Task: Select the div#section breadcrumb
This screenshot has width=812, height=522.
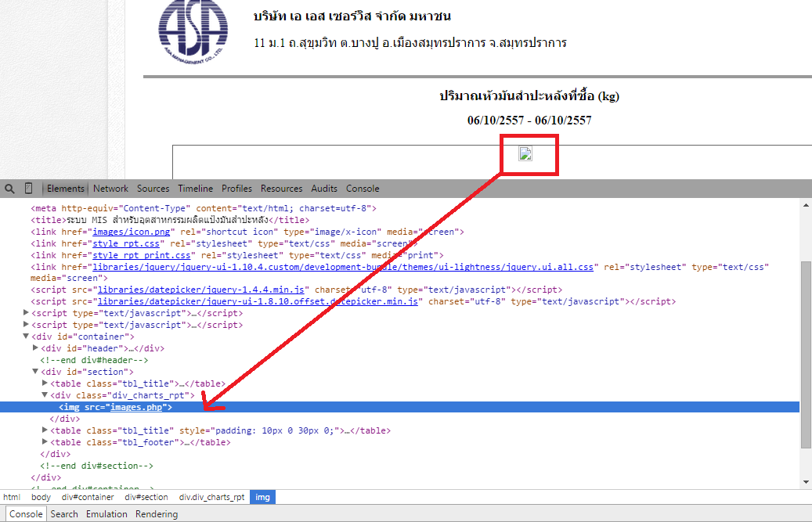Action: pyautogui.click(x=146, y=497)
